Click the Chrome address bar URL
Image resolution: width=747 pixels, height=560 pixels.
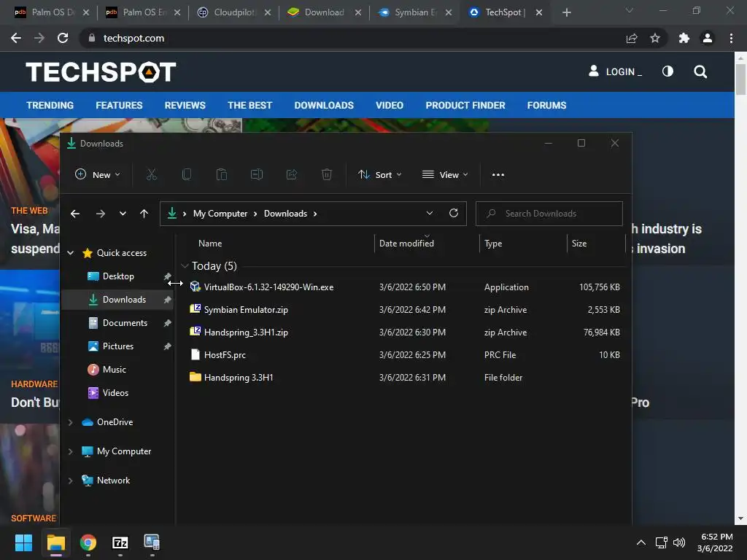tap(134, 38)
